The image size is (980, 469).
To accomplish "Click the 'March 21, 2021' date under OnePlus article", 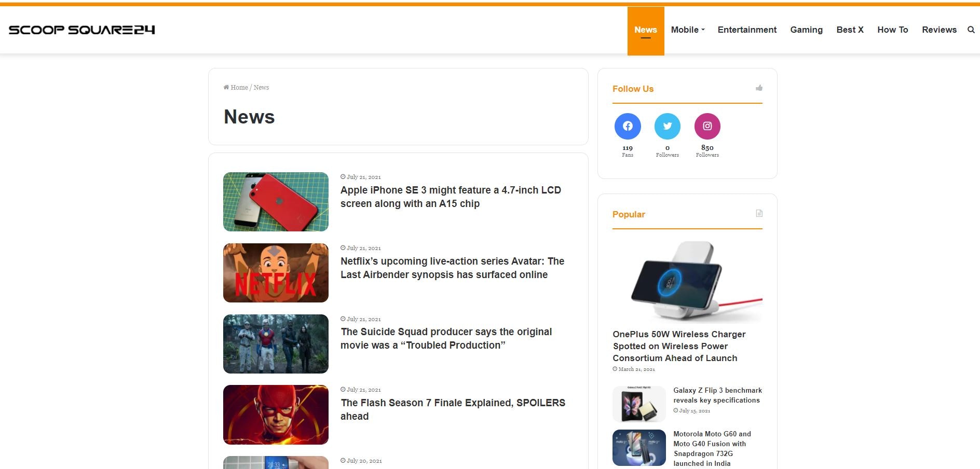I will pyautogui.click(x=634, y=369).
